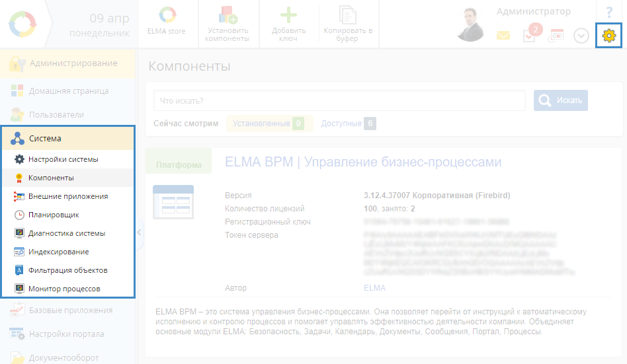This screenshot has width=627, height=364.
Task: Switch to Установленные filter tab
Action: point(269,124)
